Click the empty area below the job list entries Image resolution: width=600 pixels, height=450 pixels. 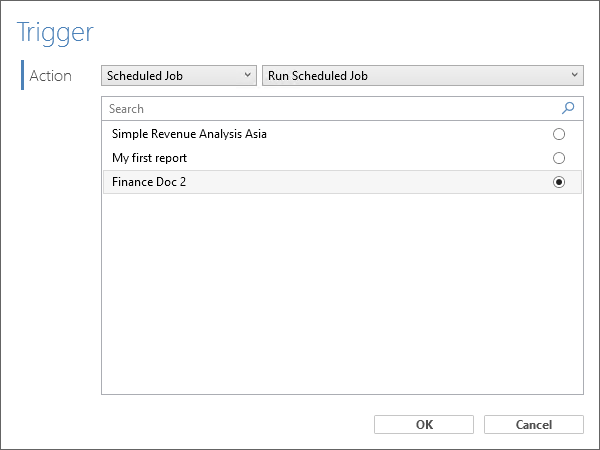(342, 294)
